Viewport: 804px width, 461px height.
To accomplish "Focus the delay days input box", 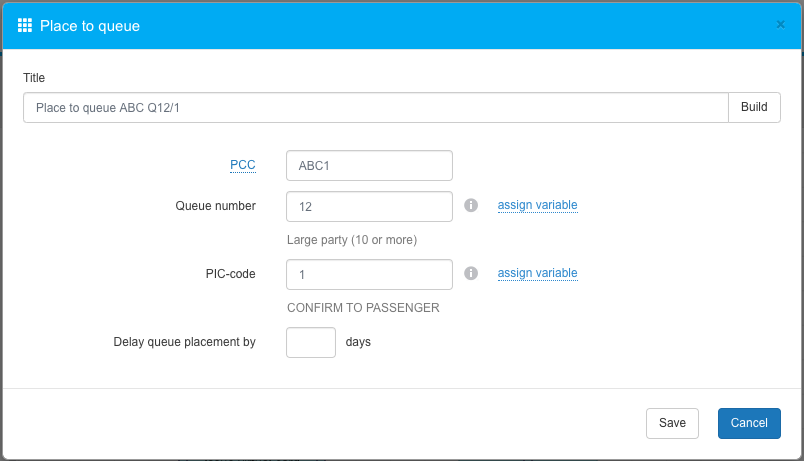I will (311, 342).
